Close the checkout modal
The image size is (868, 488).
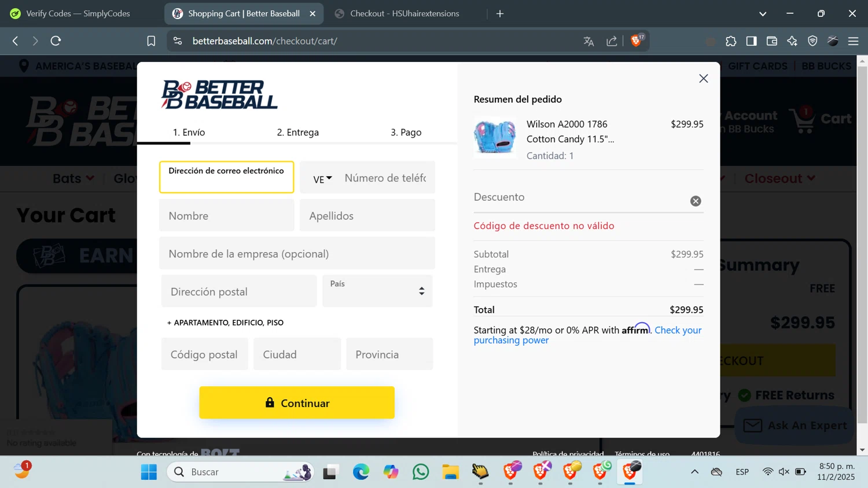click(704, 79)
